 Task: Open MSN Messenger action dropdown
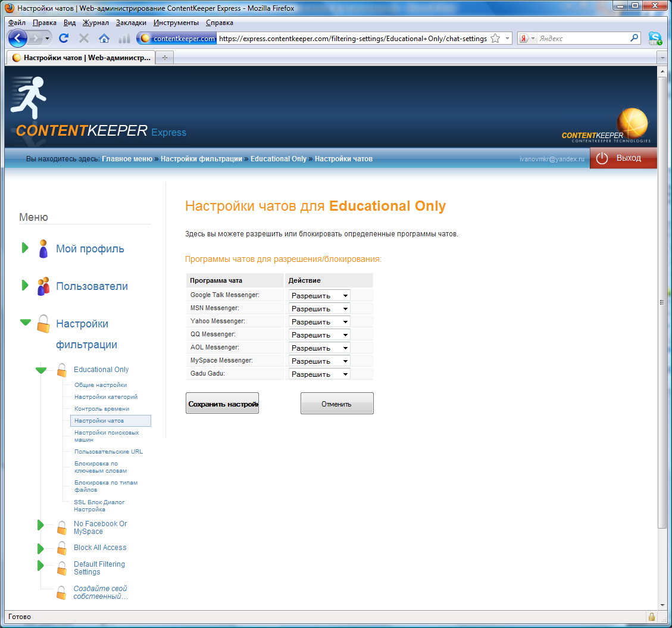pyautogui.click(x=319, y=308)
